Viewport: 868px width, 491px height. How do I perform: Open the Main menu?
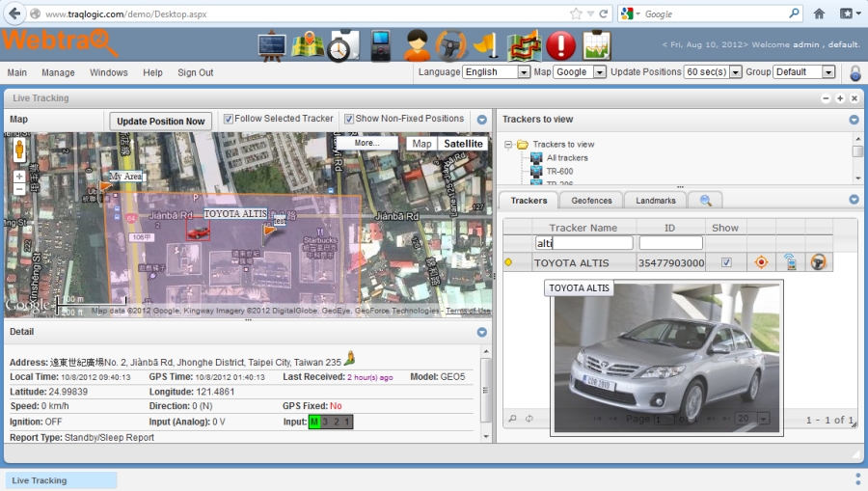[16, 72]
